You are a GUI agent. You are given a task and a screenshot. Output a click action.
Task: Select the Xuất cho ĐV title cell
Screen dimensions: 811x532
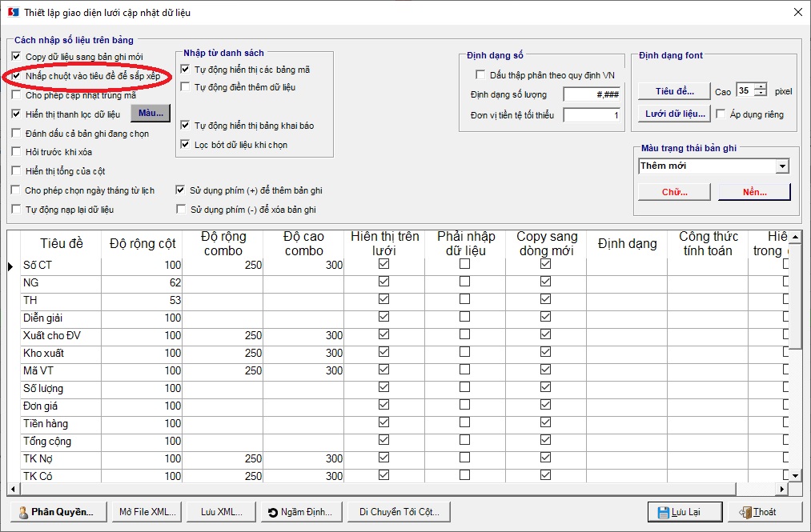click(61, 335)
